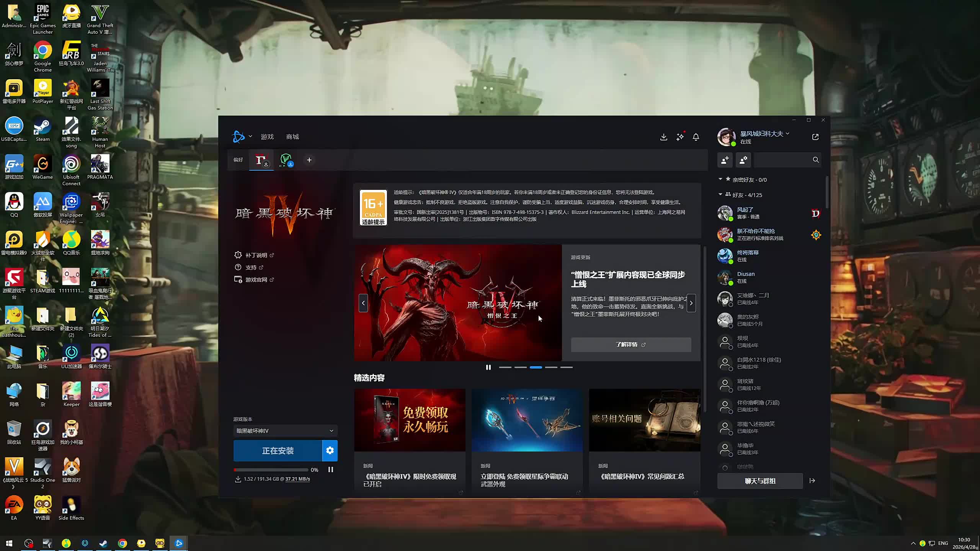Open the downloads icon in top bar
The width and height of the screenshot is (980, 551).
click(x=663, y=137)
